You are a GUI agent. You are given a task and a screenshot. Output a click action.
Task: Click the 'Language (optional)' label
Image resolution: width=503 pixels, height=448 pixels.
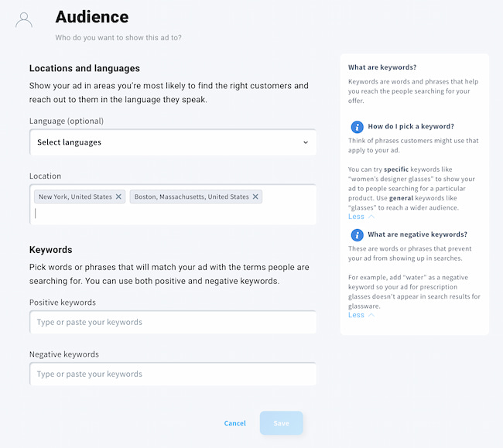pos(67,121)
